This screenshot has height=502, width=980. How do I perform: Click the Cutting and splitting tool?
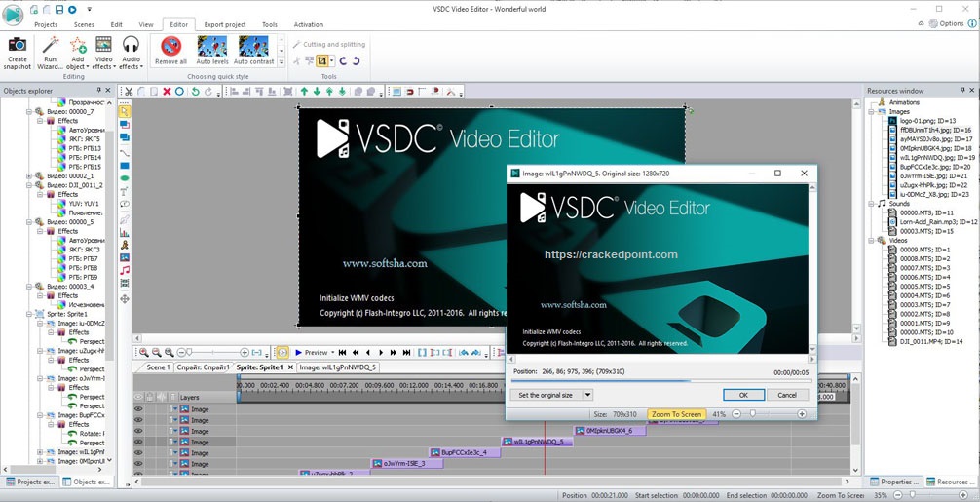coord(329,45)
